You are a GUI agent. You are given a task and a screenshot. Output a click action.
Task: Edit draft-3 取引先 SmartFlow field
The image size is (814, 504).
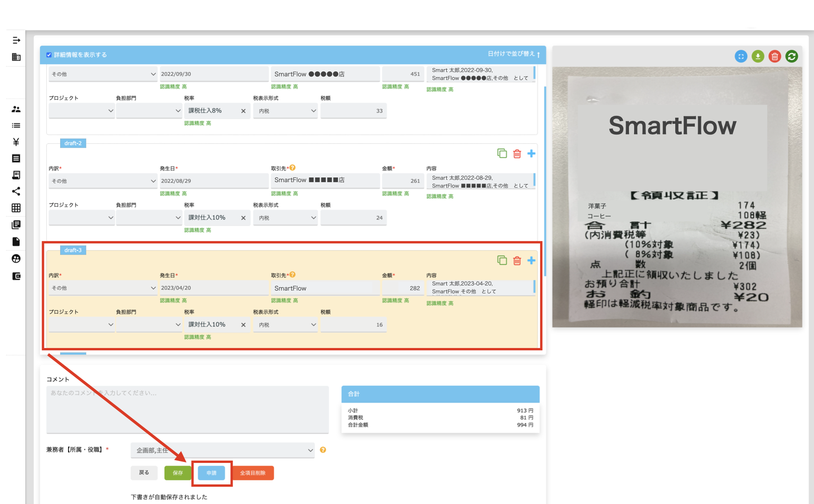tap(325, 288)
